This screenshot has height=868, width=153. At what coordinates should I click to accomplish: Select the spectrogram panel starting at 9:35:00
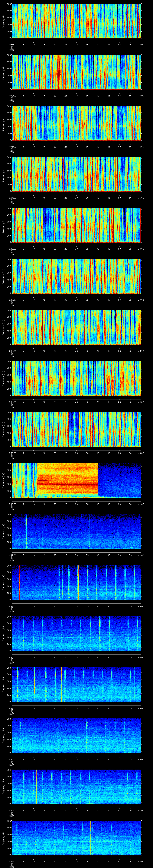coord(77,225)
